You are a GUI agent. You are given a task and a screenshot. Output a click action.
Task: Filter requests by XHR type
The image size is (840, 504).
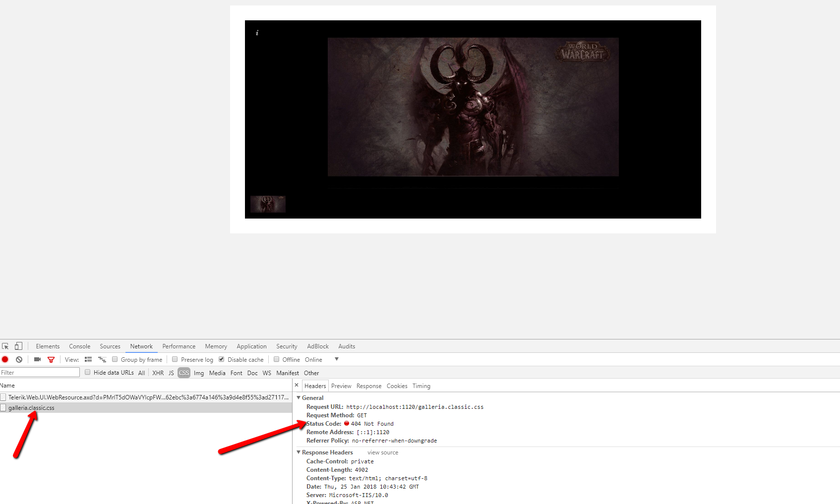158,373
